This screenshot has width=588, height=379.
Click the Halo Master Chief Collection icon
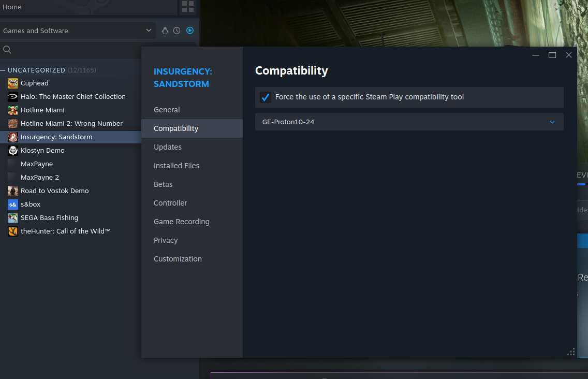[13, 97]
